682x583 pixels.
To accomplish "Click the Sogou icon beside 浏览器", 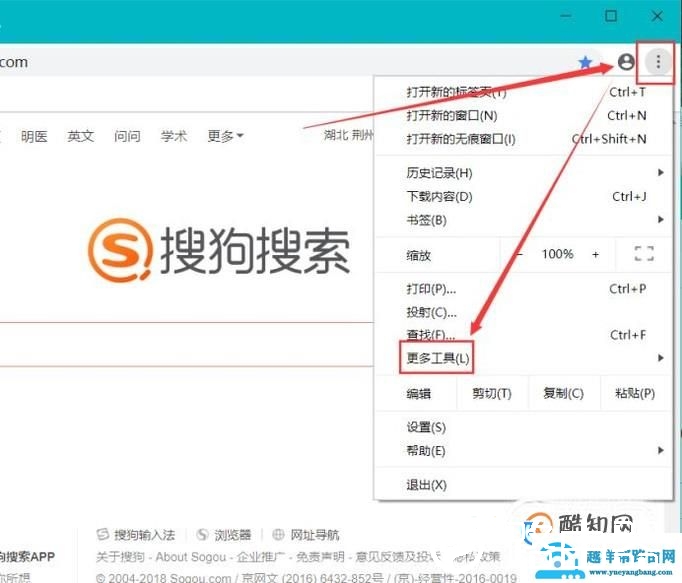I will tap(202, 535).
